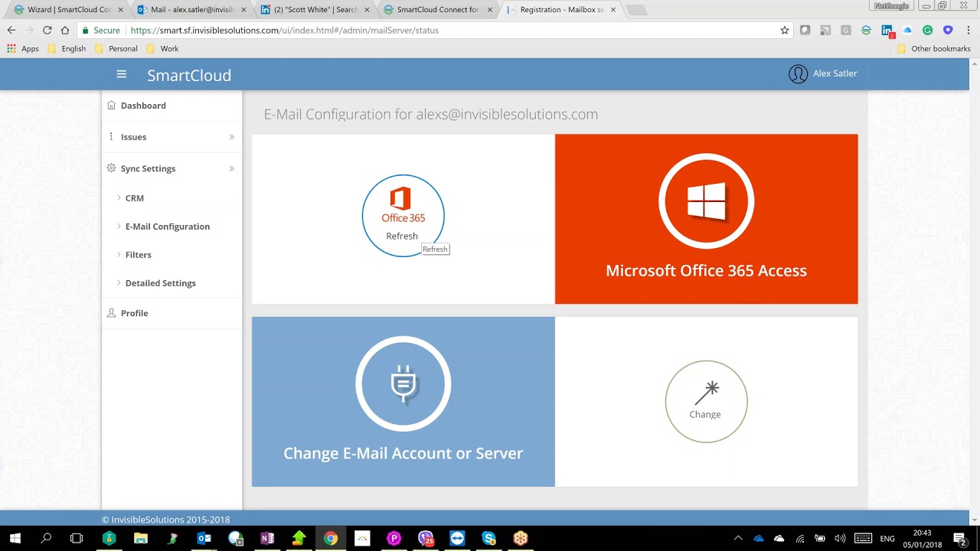980x551 pixels.
Task: Click the cloud extension icon in toolbar
Action: [907, 31]
